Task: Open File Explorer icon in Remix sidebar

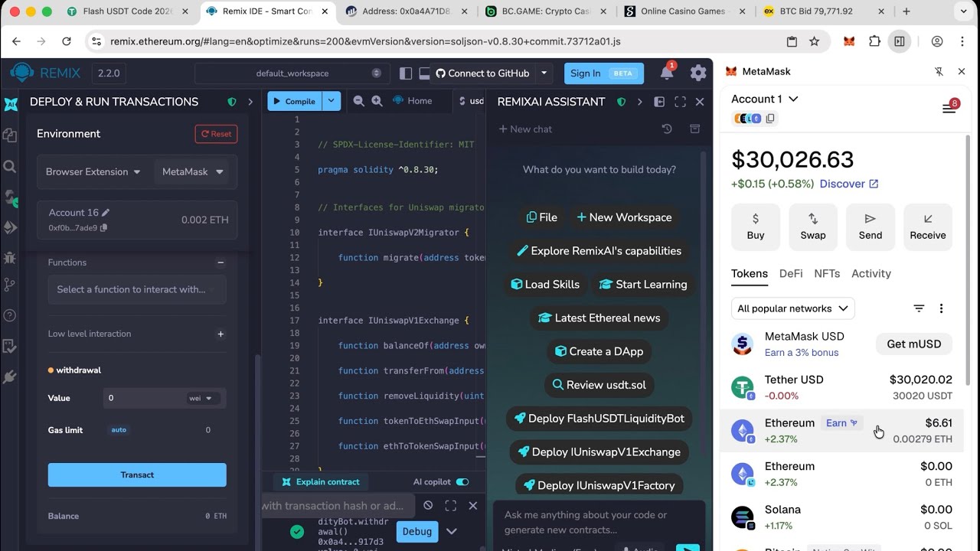Action: point(10,135)
